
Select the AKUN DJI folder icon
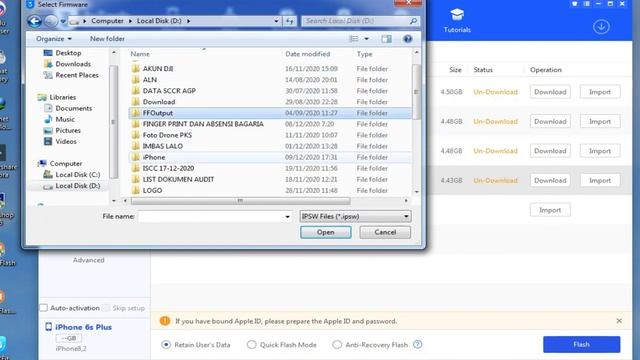136,69
